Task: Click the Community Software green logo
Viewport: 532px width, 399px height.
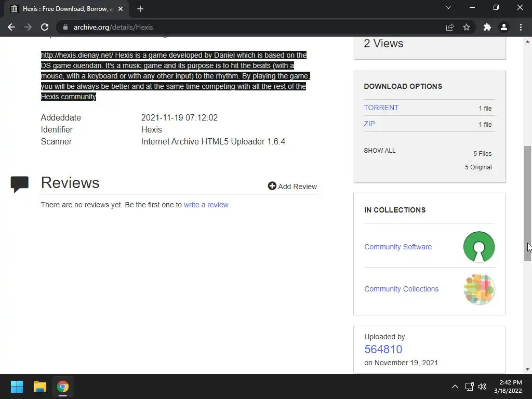Action: (478, 247)
